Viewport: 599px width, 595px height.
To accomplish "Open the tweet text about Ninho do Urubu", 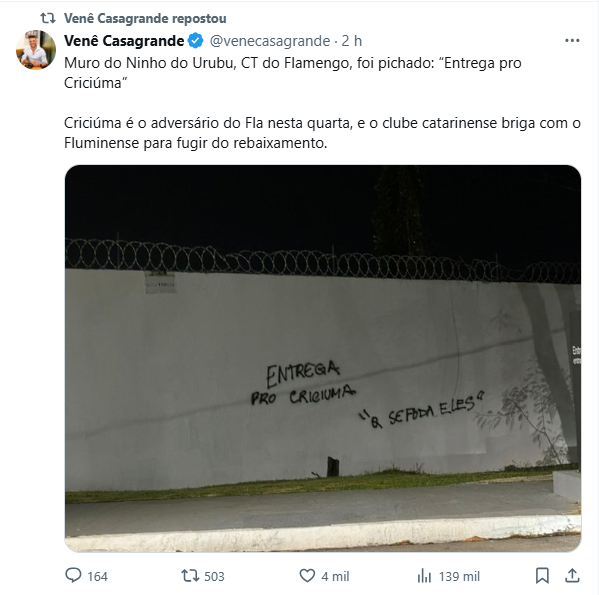I will (322, 103).
